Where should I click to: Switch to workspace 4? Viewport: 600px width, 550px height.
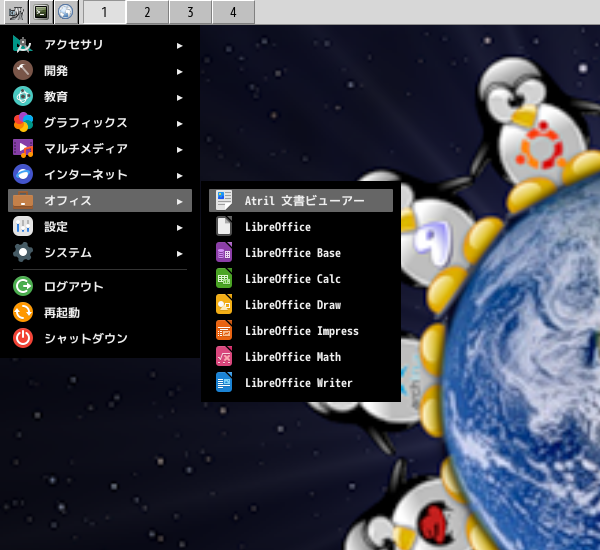(233, 12)
